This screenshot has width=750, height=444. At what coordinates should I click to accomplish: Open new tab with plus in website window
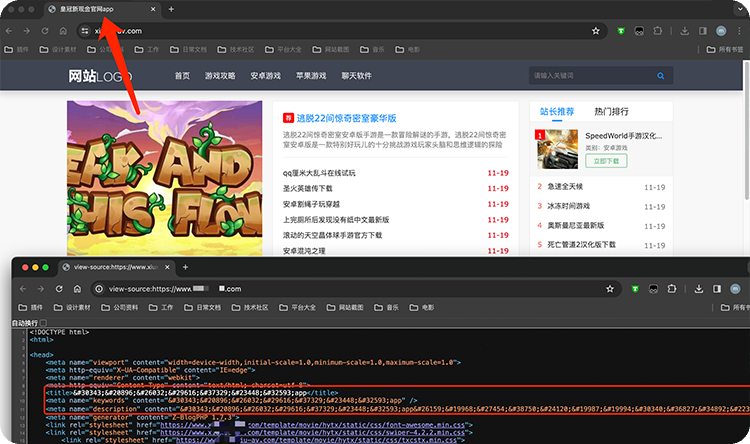click(x=171, y=9)
